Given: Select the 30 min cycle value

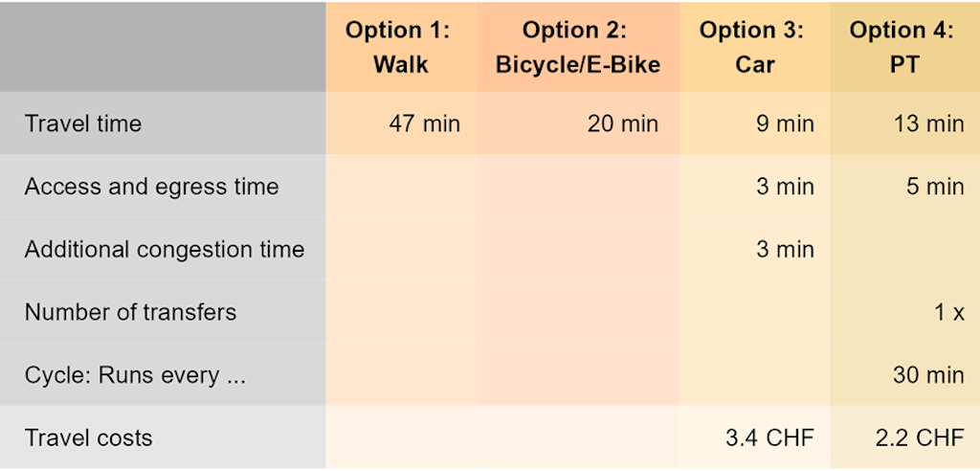Looking at the screenshot, I should tap(927, 375).
